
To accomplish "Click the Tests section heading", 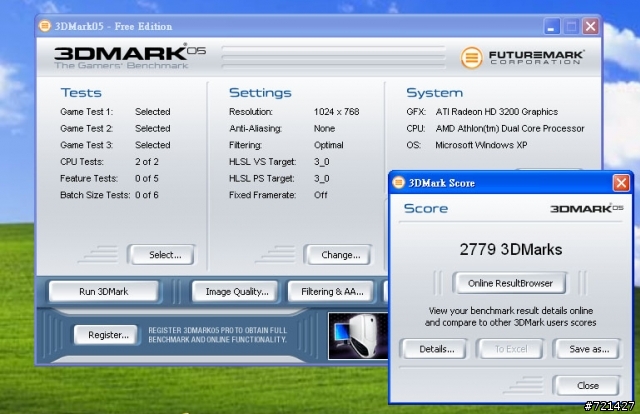I will click(81, 93).
